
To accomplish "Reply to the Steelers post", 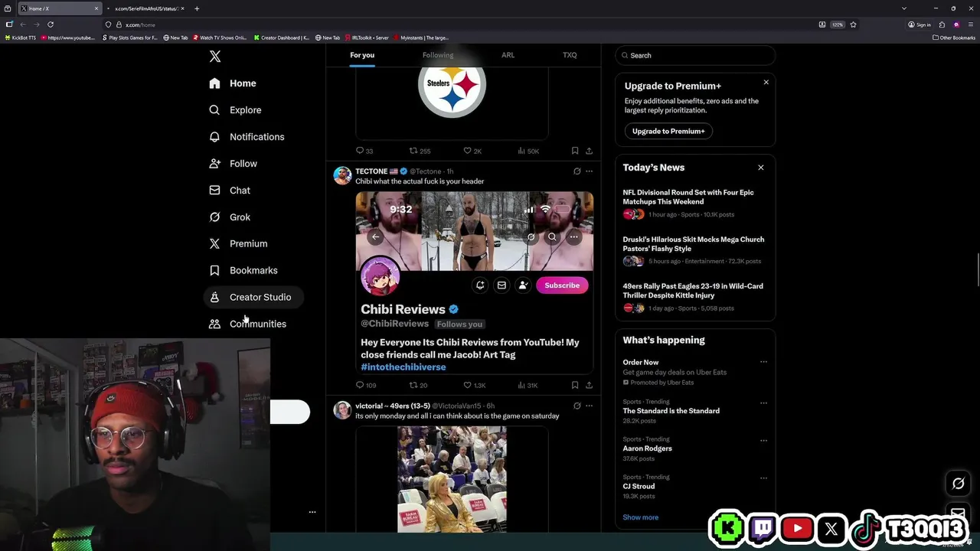I will tap(364, 151).
